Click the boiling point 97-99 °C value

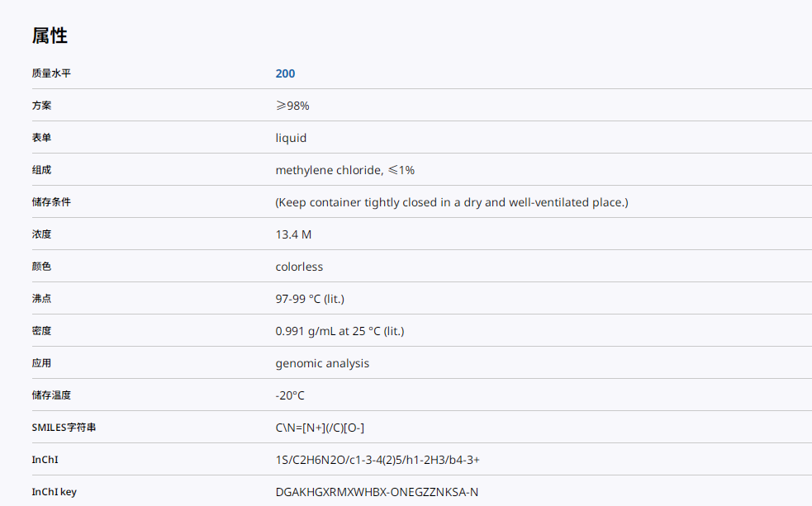(x=310, y=299)
